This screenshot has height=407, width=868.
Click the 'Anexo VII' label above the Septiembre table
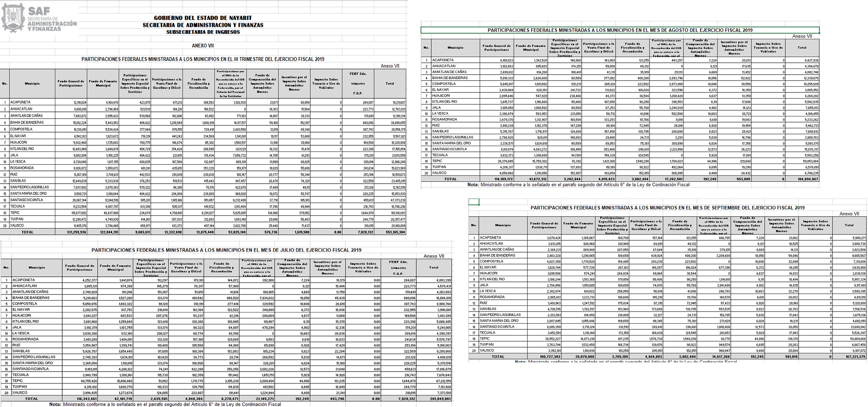tap(849, 214)
